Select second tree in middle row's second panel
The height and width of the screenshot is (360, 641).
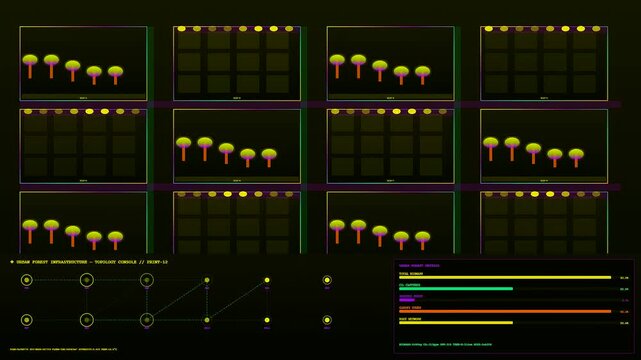pyautogui.click(x=205, y=149)
